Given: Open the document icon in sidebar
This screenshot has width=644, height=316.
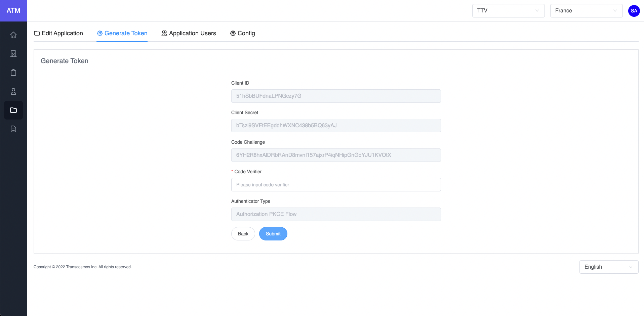Looking at the screenshot, I should point(13,129).
